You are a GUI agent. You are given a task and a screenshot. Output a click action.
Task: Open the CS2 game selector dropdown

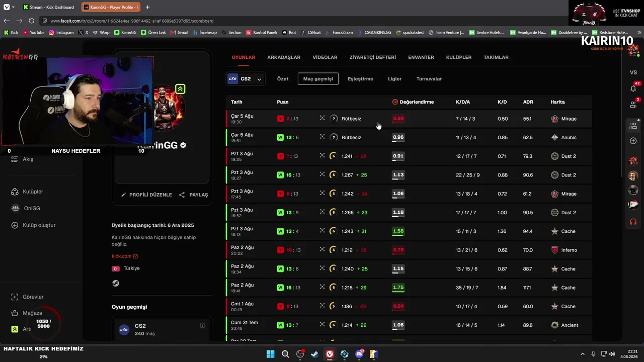click(246, 79)
